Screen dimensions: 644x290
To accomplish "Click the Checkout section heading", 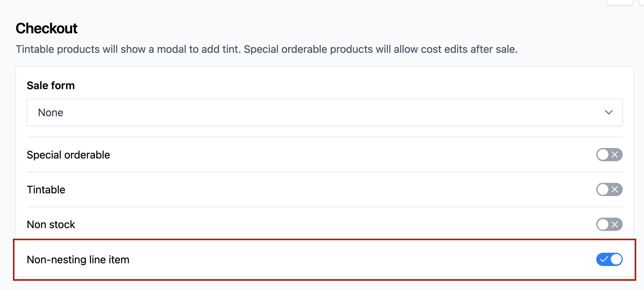I will pyautogui.click(x=47, y=28).
